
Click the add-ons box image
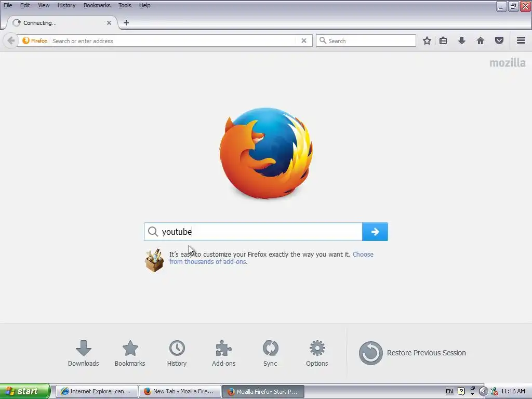pos(154,260)
